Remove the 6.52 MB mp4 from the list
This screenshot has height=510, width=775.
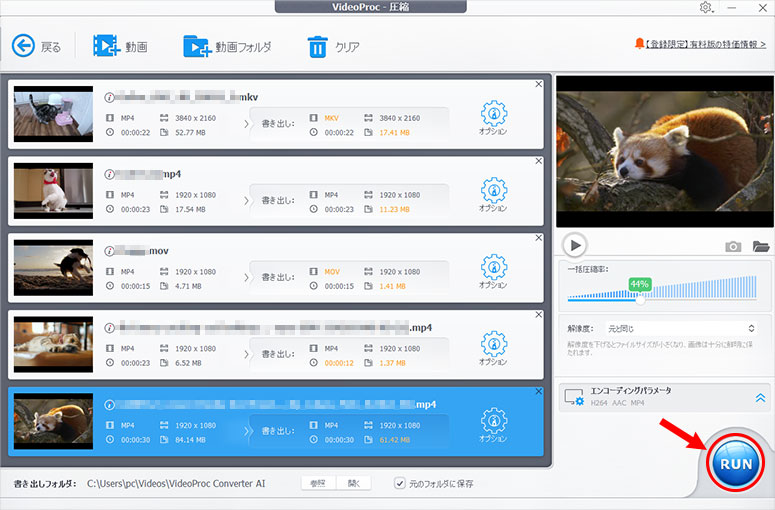pos(539,315)
